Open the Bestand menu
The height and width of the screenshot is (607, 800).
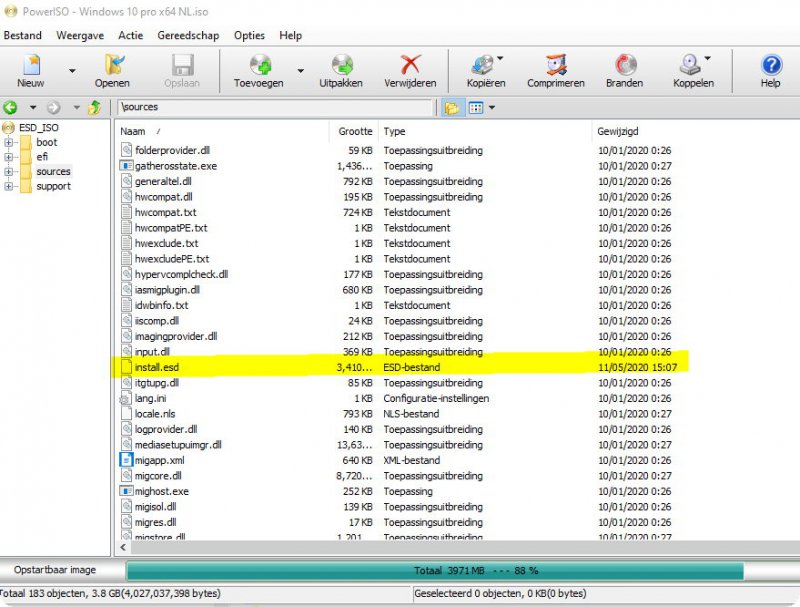coord(22,35)
